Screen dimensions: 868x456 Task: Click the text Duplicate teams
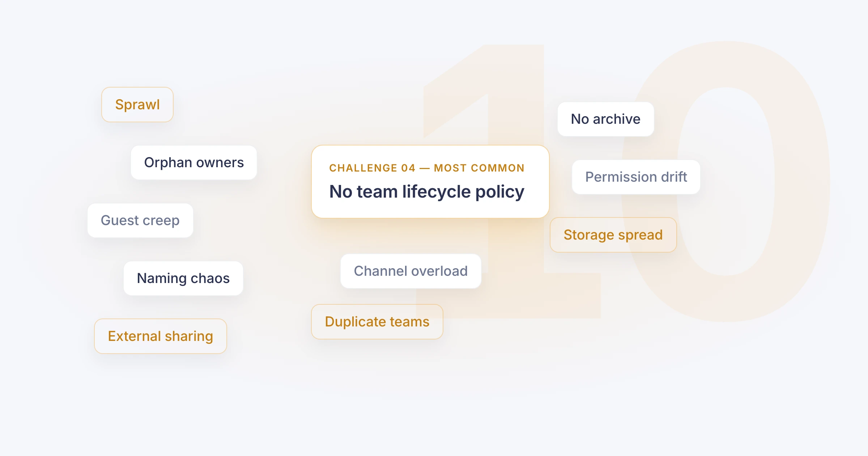(x=377, y=322)
